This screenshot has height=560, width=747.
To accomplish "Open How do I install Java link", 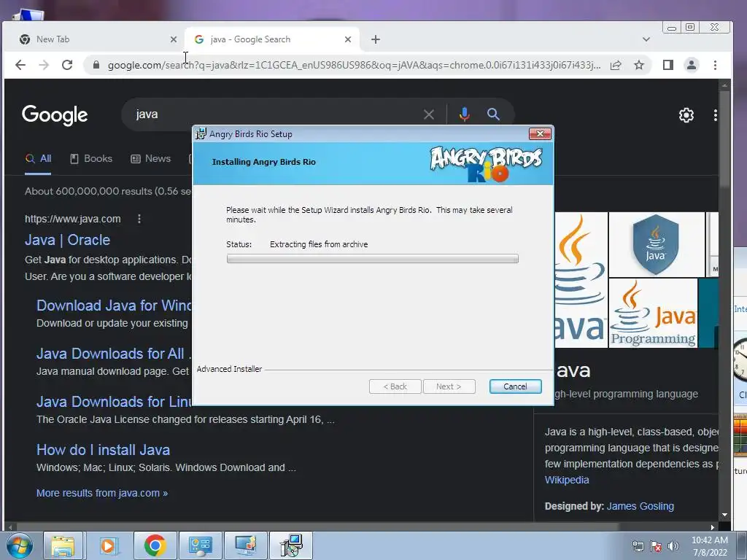I will click(103, 449).
